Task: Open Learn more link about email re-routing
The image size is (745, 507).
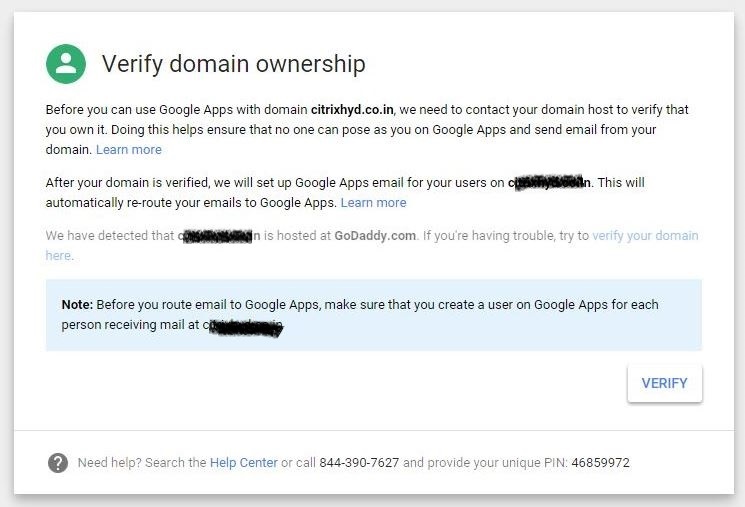Action: (x=373, y=202)
